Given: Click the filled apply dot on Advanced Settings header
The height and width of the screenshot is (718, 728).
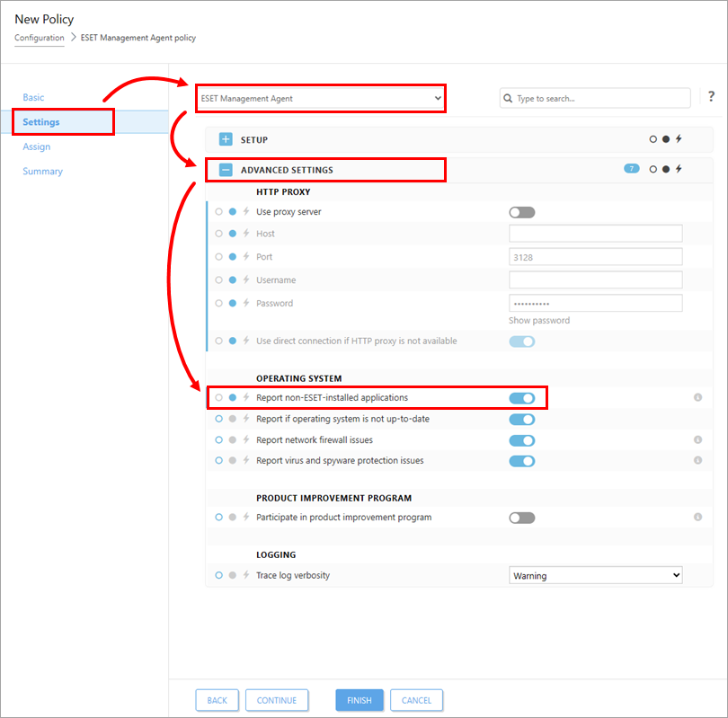Looking at the screenshot, I should [666, 169].
